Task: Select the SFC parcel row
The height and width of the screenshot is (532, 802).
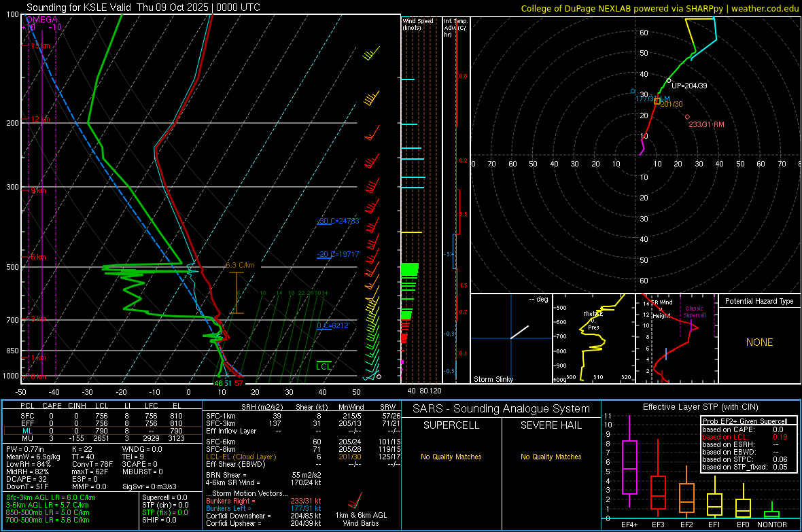Action: coord(102,416)
